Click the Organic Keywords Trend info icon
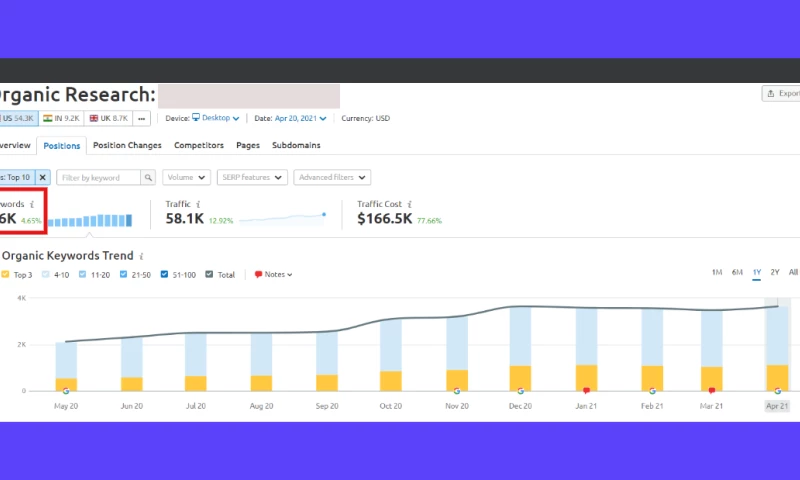 pyautogui.click(x=141, y=256)
